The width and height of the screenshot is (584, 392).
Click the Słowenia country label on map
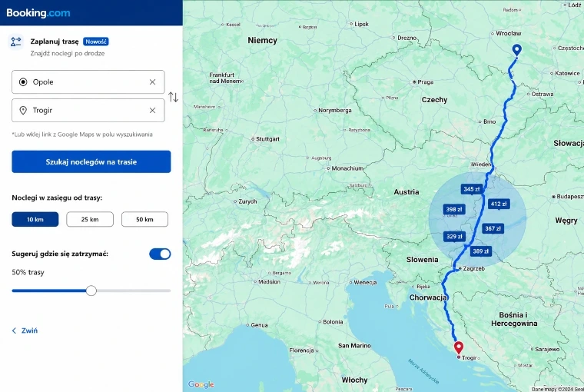click(x=422, y=260)
